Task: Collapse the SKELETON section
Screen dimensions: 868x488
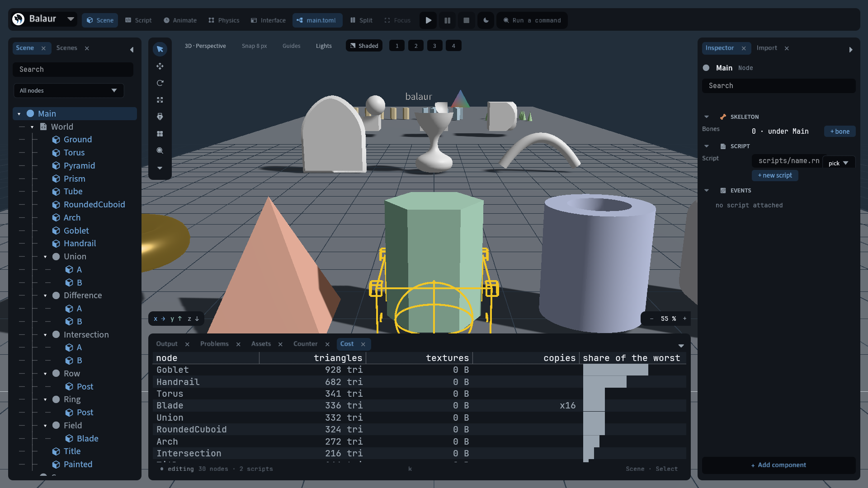Action: 707,117
